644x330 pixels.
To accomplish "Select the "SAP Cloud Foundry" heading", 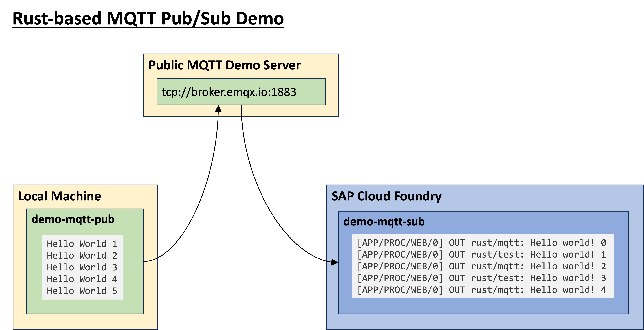I will click(386, 196).
